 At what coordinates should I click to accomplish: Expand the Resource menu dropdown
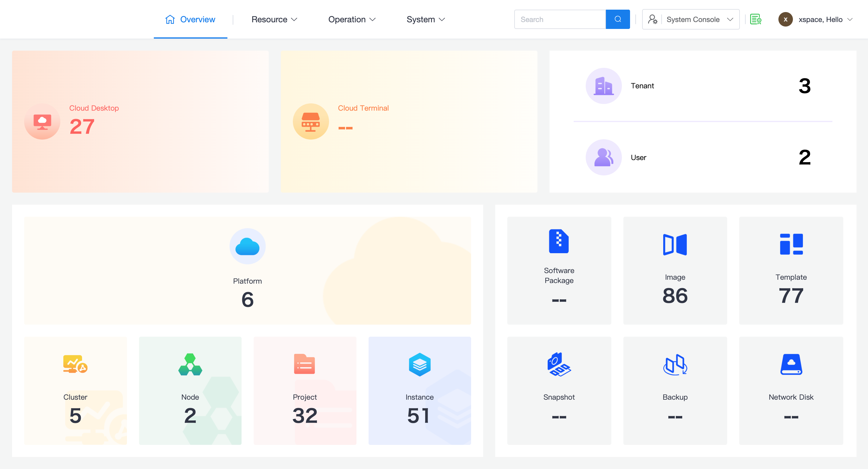[x=274, y=19]
